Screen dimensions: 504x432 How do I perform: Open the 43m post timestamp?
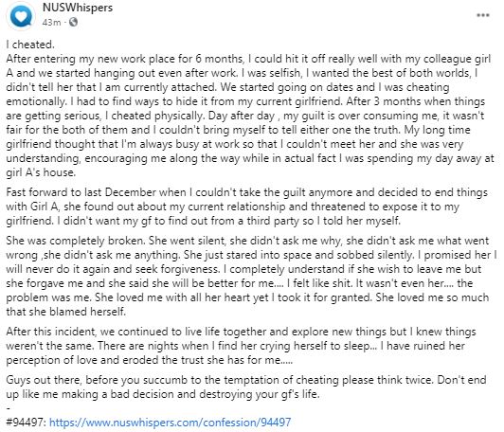[51, 22]
